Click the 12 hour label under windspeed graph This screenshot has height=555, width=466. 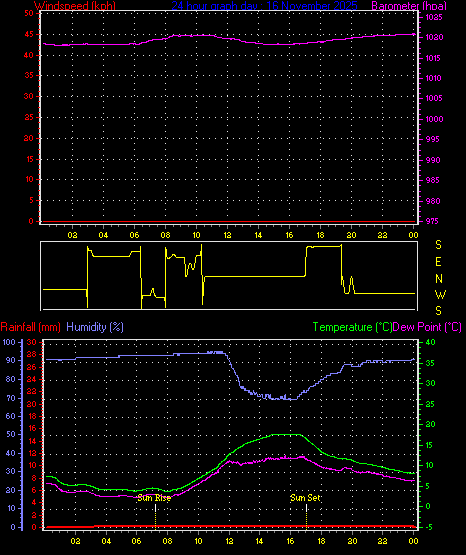[x=227, y=235]
